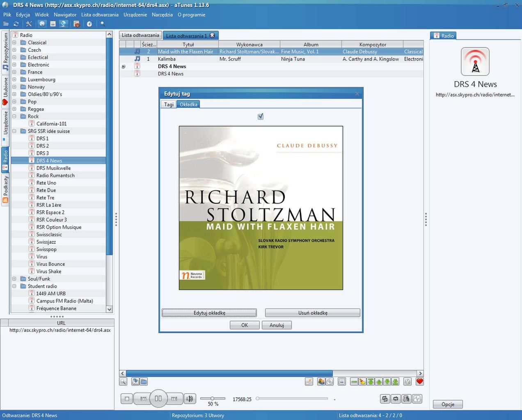
Task: Click the load playlist folder icon below the playlist
Action: (144, 382)
